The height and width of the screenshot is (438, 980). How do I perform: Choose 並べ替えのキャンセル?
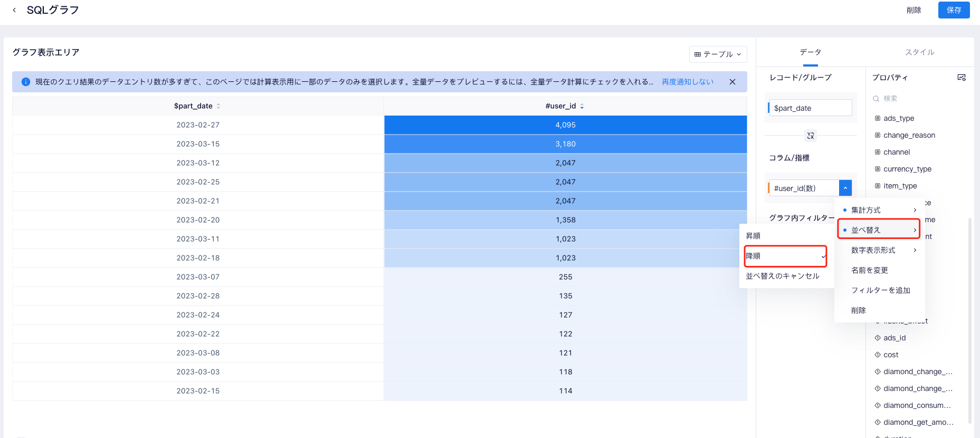tap(786, 276)
